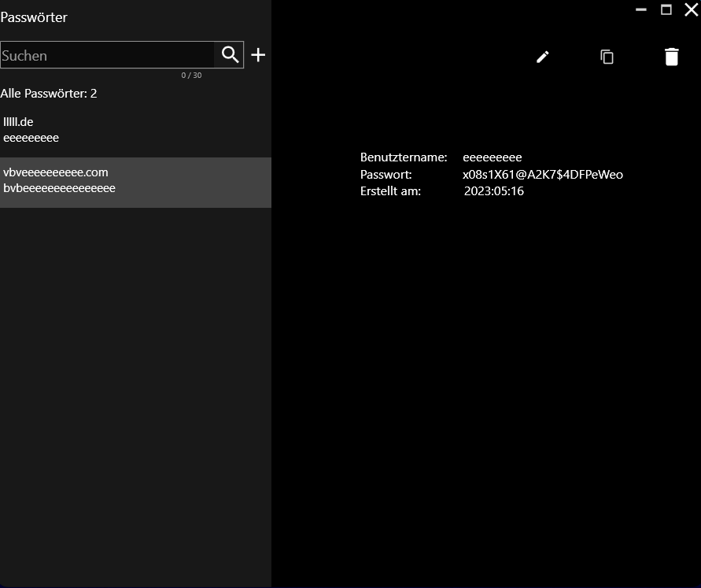Click the Passwörter window title
Viewport: 701px width, 588px height.
pos(34,17)
